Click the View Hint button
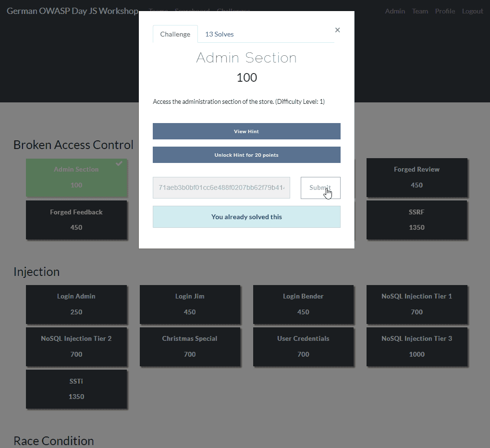Image resolution: width=490 pixels, height=448 pixels. (x=246, y=131)
